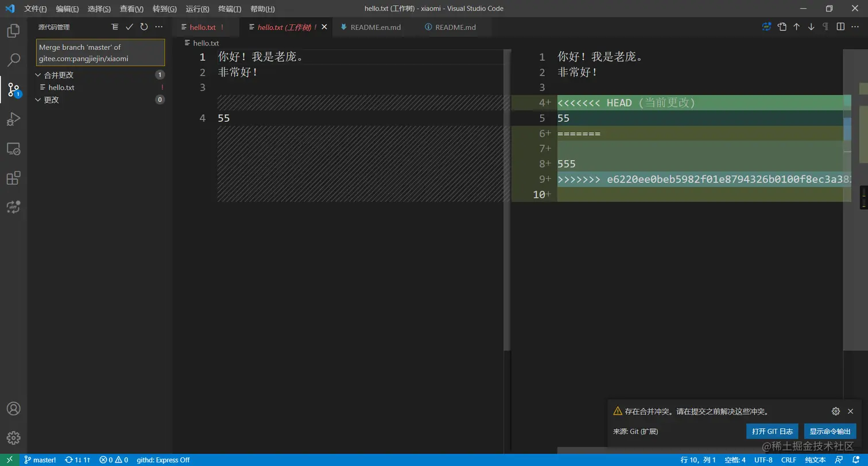Click the left diff editor vertical scrollbar
The height and width of the screenshot is (466, 868).
507,200
